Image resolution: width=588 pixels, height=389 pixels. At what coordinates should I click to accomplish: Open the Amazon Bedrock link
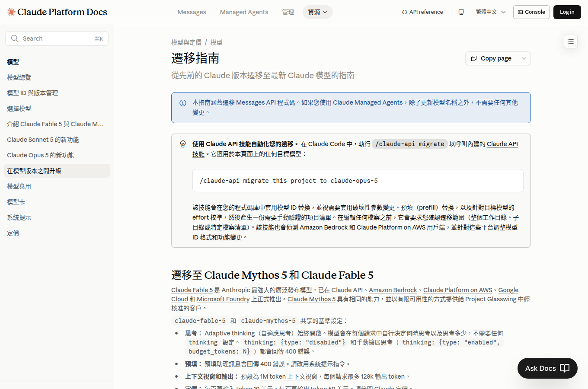pyautogui.click(x=393, y=290)
